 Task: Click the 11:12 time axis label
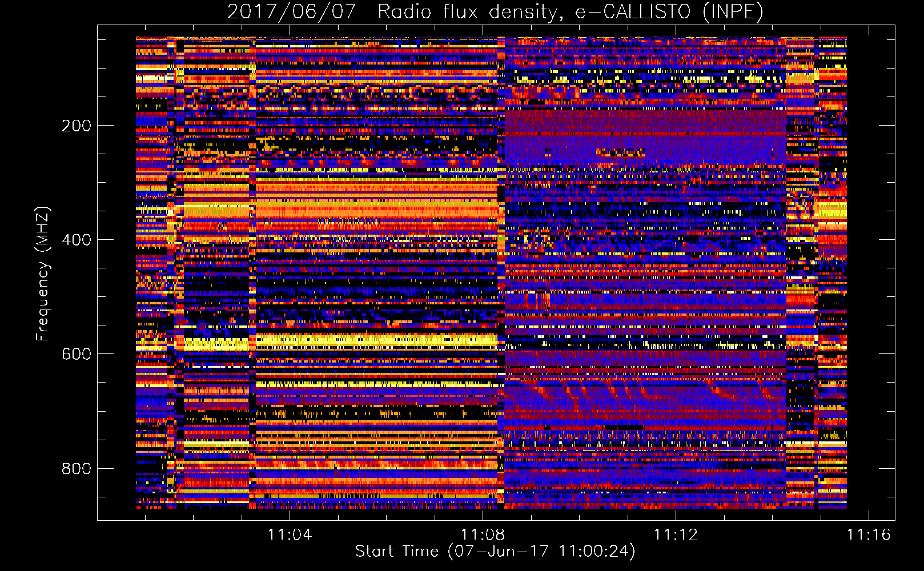point(676,534)
